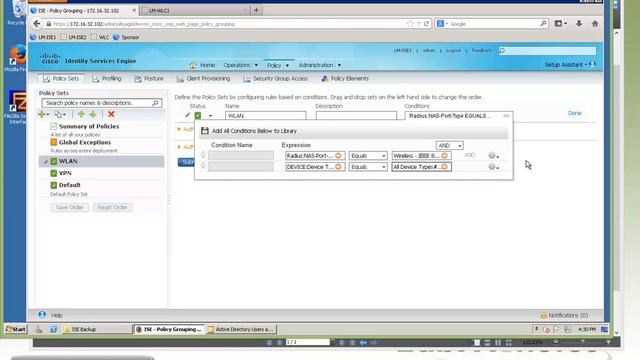Viewport: 640px width, 360px height.
Task: Click Add All Conditions Below to Library
Action: tap(254, 131)
